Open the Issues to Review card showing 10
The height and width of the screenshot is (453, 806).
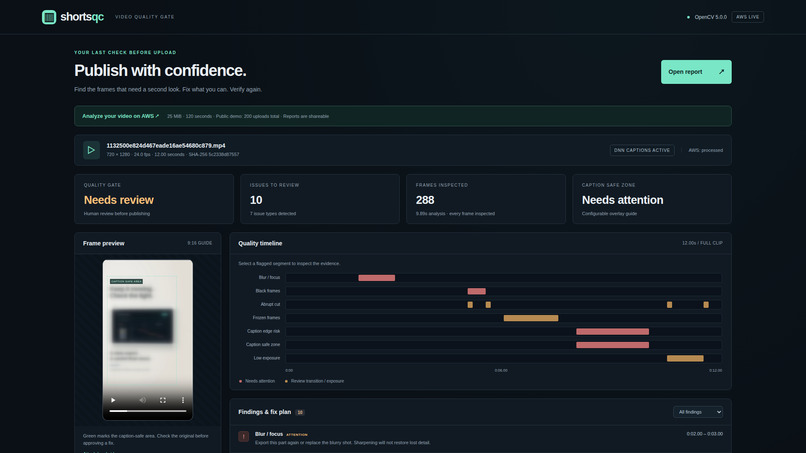click(x=320, y=199)
